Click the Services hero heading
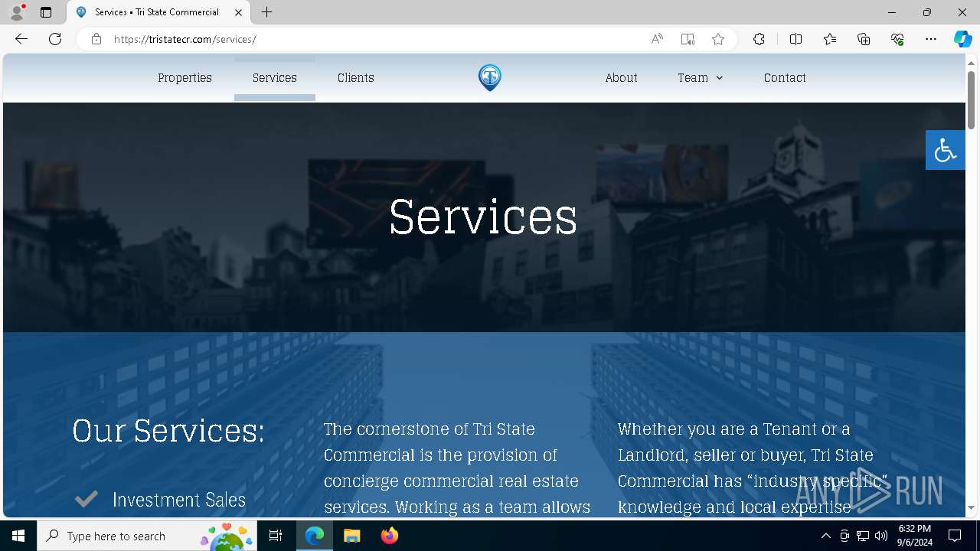The height and width of the screenshot is (551, 980). click(483, 217)
